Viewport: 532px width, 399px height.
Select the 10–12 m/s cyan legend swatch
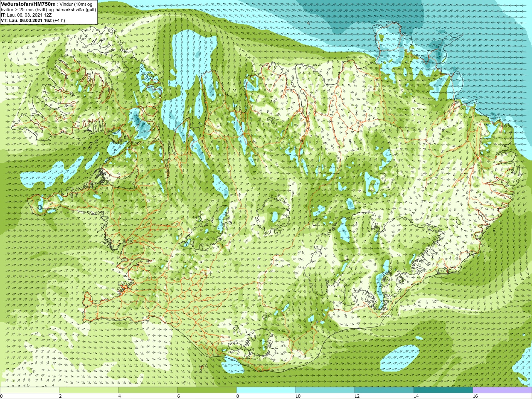coord(325,390)
